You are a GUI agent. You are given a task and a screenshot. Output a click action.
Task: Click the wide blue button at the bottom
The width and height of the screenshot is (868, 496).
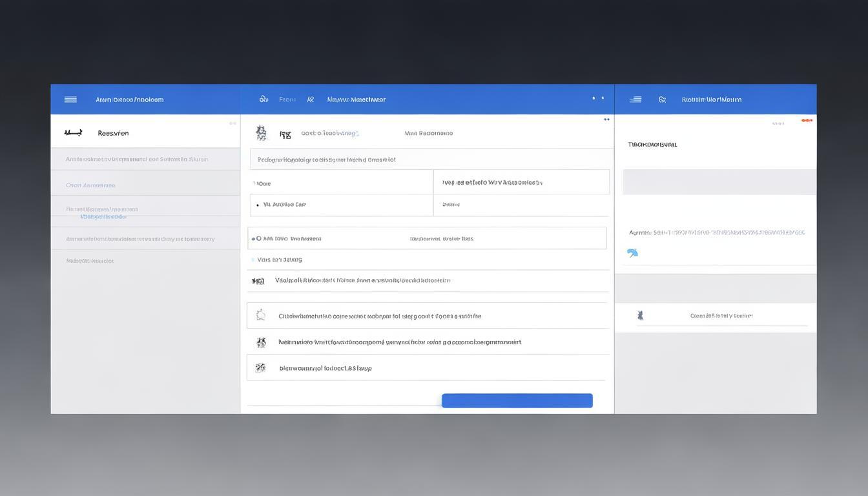click(517, 400)
